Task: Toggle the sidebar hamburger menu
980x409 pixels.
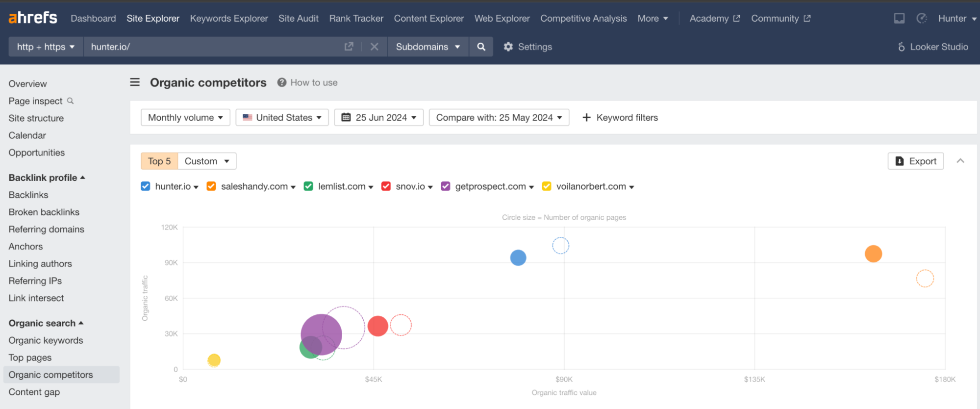Action: coord(135,82)
